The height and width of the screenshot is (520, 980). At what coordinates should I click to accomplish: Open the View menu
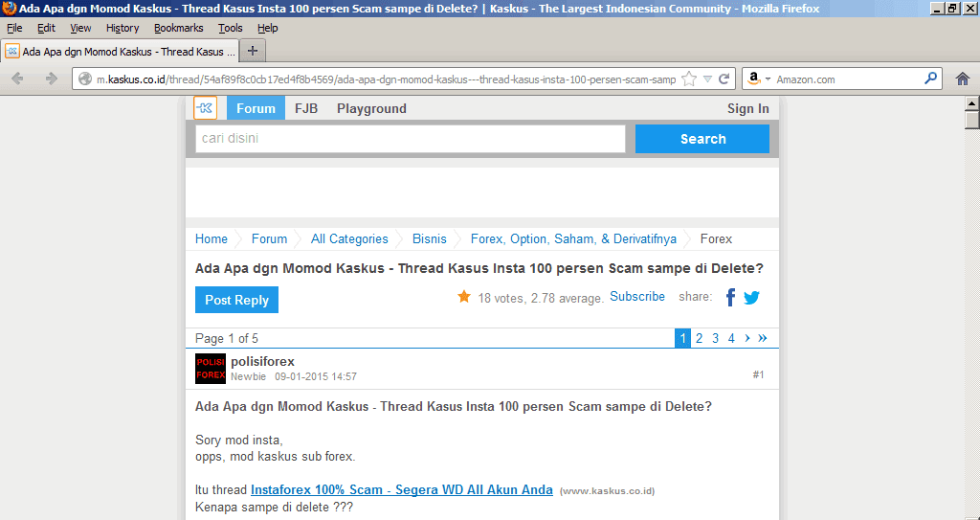tap(80, 28)
